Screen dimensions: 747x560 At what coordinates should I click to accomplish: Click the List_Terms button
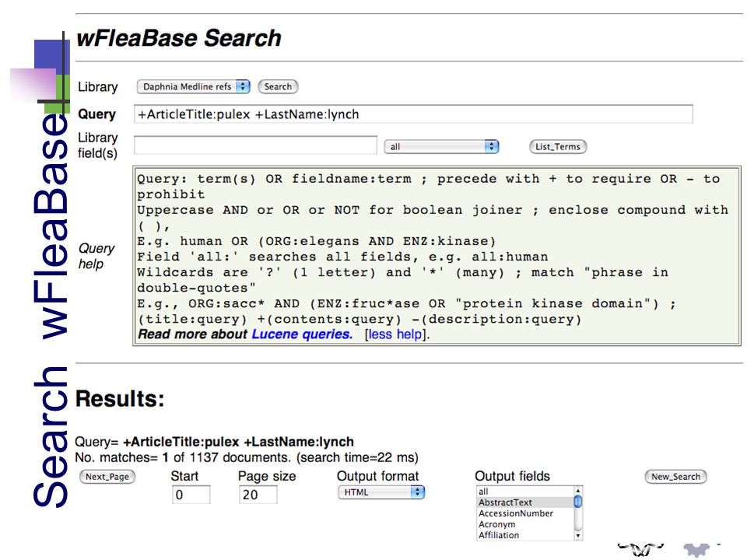[558, 147]
